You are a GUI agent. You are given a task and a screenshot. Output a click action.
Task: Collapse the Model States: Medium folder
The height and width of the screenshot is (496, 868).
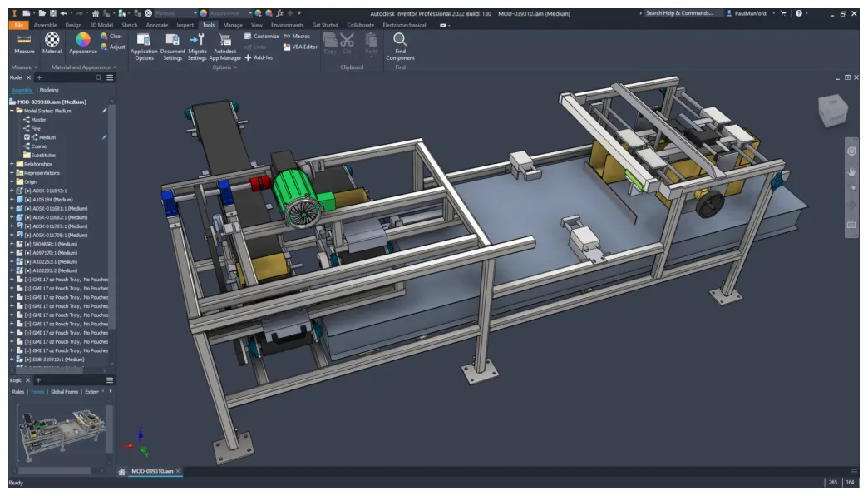(x=10, y=111)
